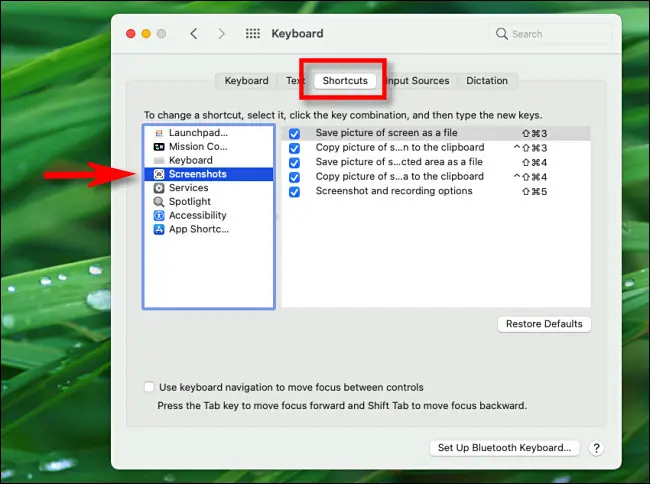This screenshot has height=484, width=650.
Task: Go forward with the right chevron
Action: coord(221,34)
